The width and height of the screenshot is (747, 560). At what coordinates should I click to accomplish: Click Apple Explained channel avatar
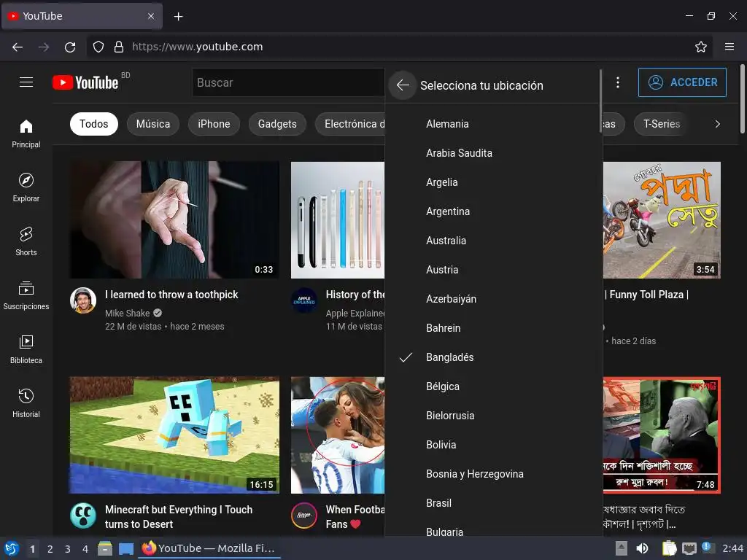point(304,300)
